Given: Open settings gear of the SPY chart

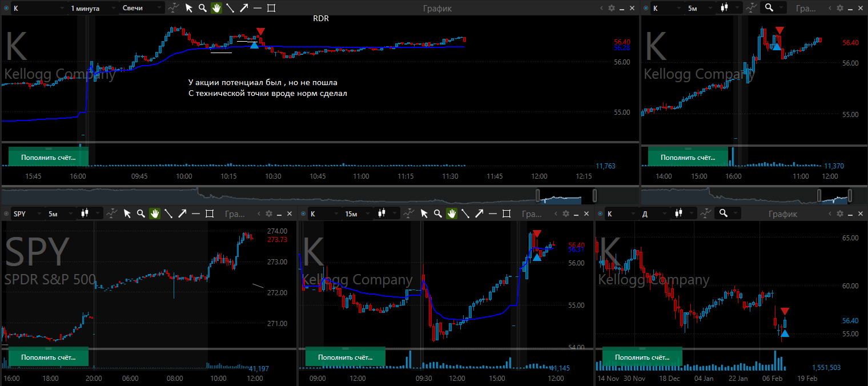Looking at the screenshot, I should (x=269, y=214).
